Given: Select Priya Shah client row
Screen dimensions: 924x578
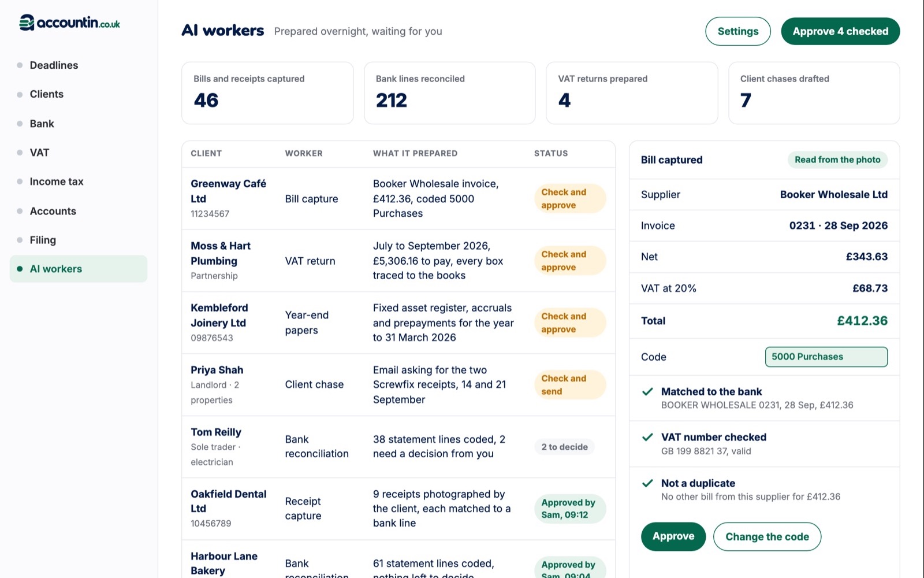Looking at the screenshot, I should click(x=398, y=385).
